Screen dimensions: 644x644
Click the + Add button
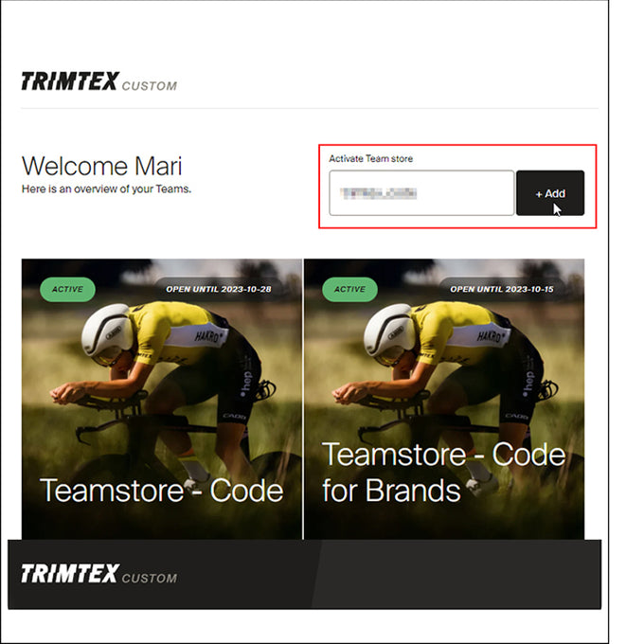(x=550, y=193)
